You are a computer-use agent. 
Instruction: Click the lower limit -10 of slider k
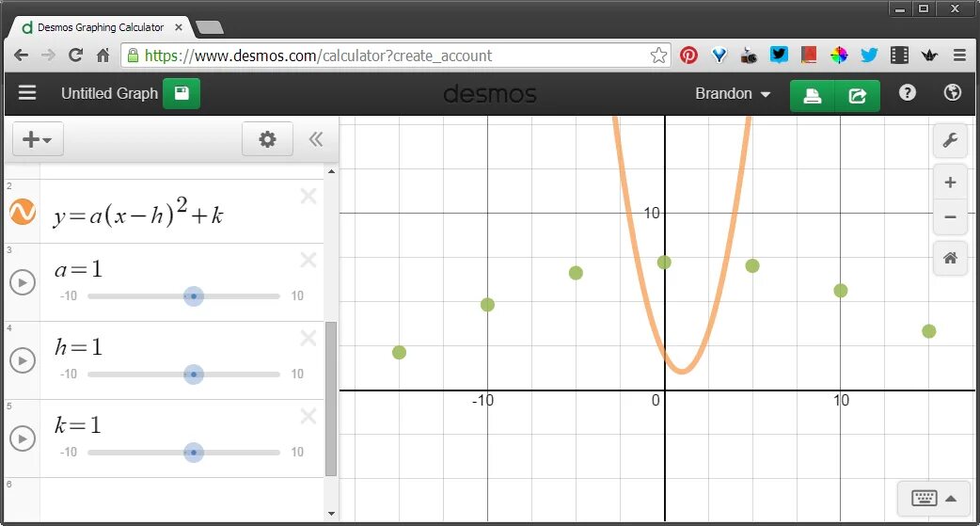[x=69, y=453]
